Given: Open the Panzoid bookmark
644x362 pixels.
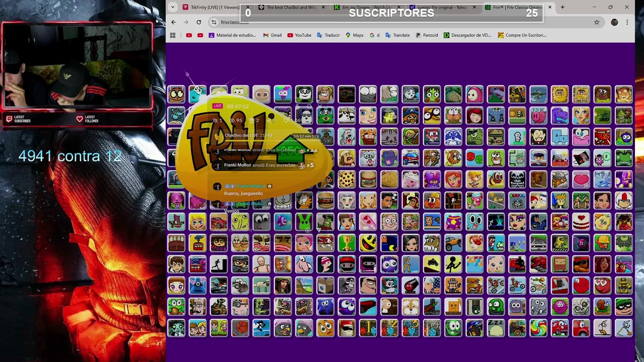Looking at the screenshot, I should coord(427,35).
